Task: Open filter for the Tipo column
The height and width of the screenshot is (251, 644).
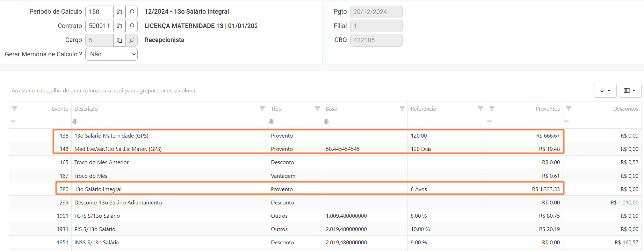Action: click(317, 109)
